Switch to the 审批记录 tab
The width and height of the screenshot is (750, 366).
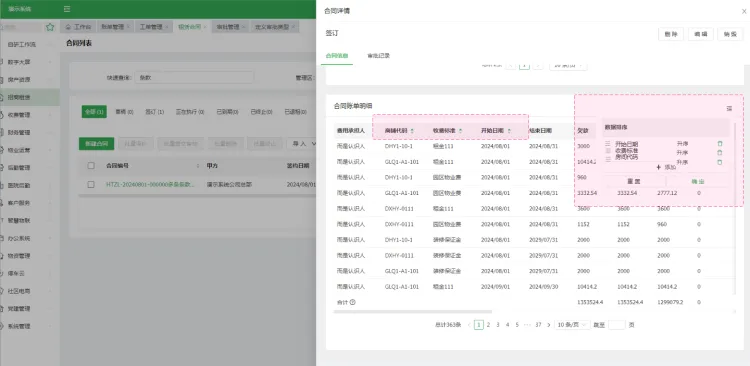(x=378, y=55)
